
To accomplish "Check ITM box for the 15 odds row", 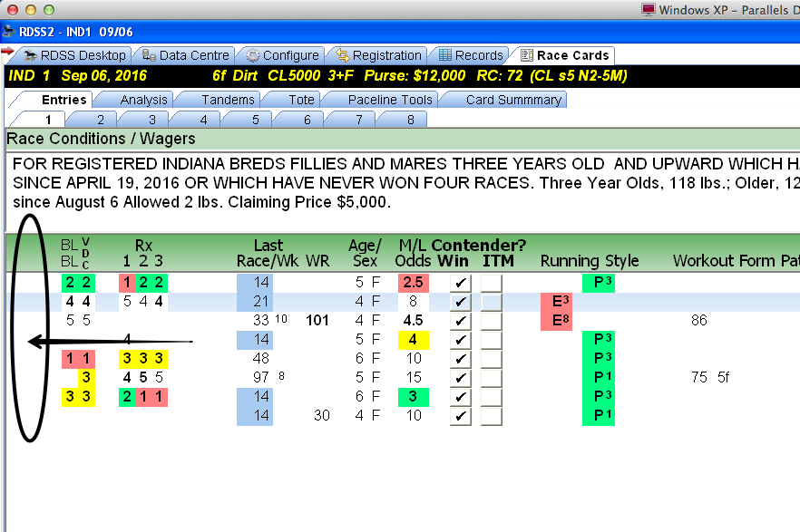I will (492, 378).
